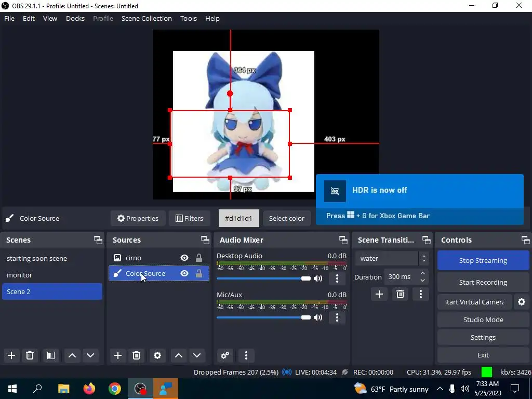Start the Virtual Camera
Viewport: 532px width, 399px height.
474,302
